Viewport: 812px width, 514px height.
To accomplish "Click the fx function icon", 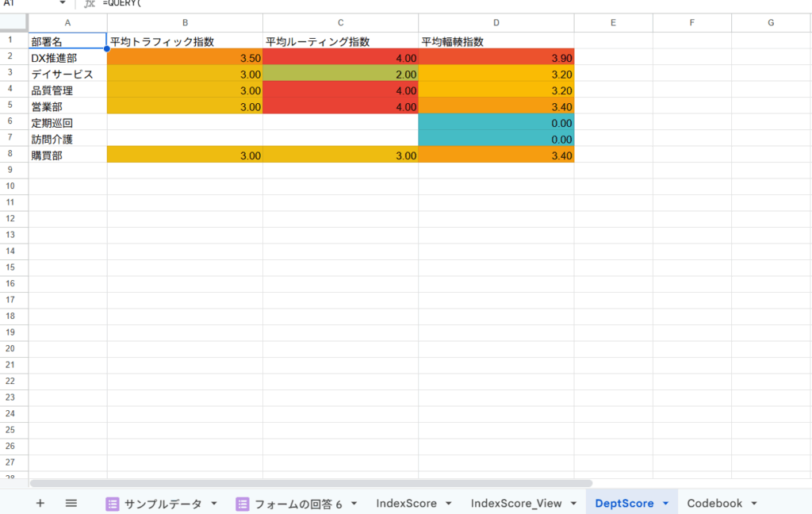I will tap(90, 3).
